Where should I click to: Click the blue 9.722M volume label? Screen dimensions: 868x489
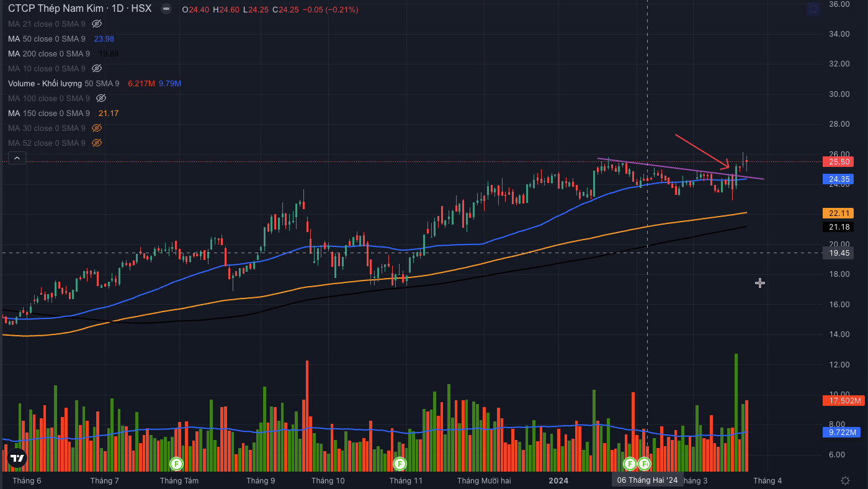coord(840,432)
